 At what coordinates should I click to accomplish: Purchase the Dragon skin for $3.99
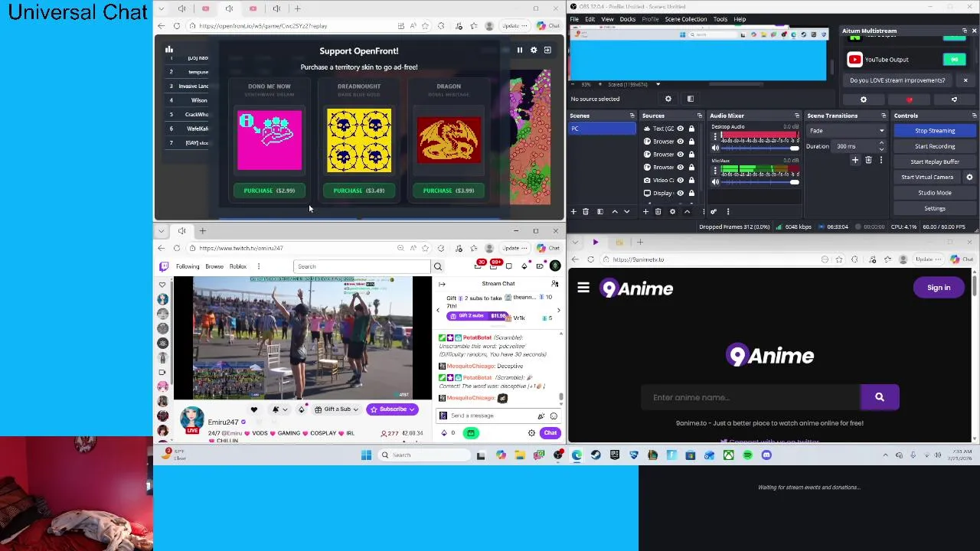[x=449, y=191]
